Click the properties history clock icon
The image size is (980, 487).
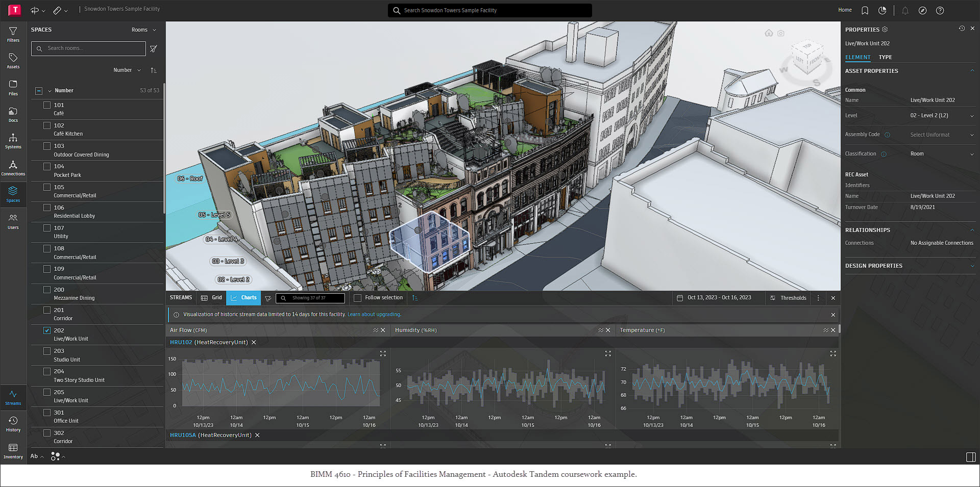click(x=962, y=29)
